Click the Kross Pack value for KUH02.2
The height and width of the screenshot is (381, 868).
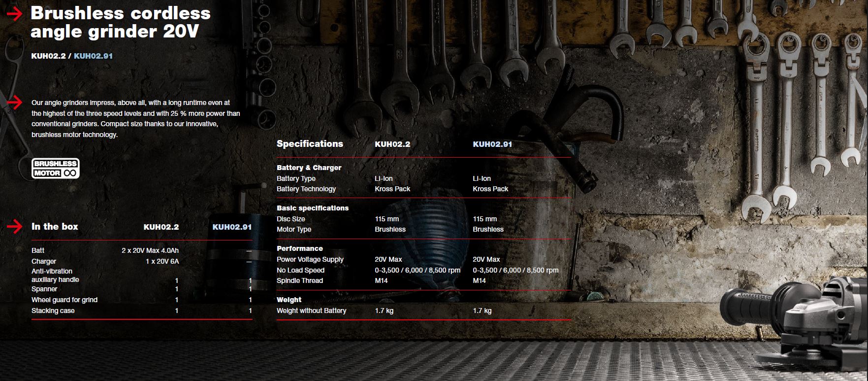pyautogui.click(x=392, y=189)
